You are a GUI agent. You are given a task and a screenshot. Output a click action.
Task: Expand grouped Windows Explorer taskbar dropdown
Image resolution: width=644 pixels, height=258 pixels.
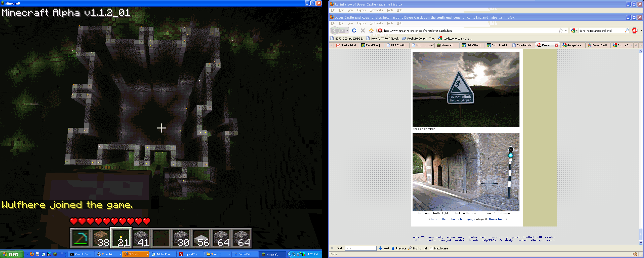tap(229, 254)
